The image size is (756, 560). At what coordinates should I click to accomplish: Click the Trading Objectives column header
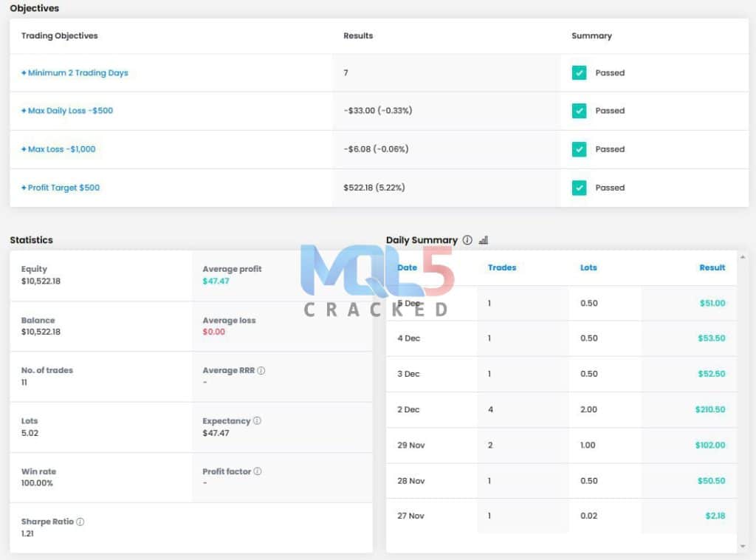click(59, 35)
